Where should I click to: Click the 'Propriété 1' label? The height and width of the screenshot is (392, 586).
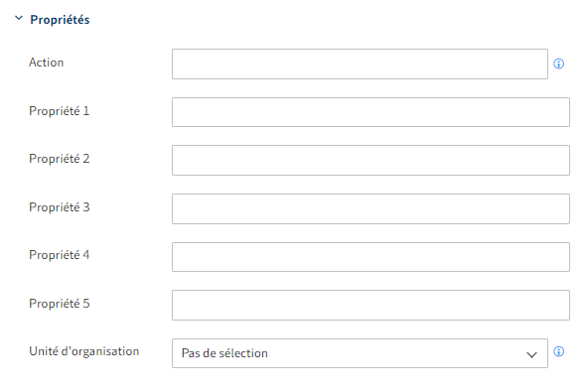60,111
